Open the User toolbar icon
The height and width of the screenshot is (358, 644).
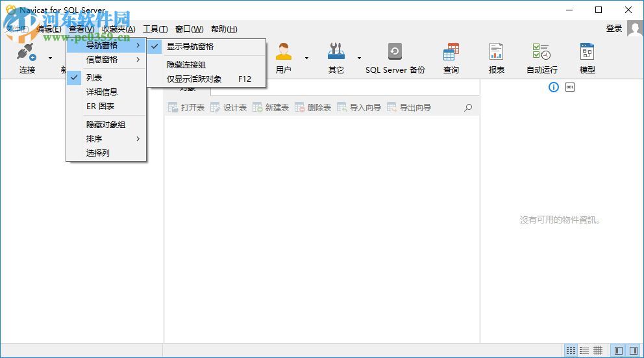[x=284, y=51]
